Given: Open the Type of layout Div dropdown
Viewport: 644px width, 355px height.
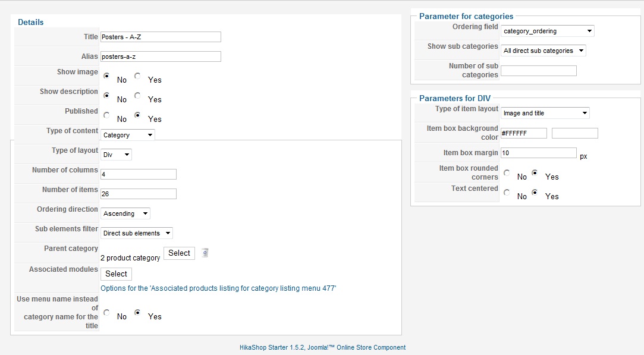Looking at the screenshot, I should (116, 155).
